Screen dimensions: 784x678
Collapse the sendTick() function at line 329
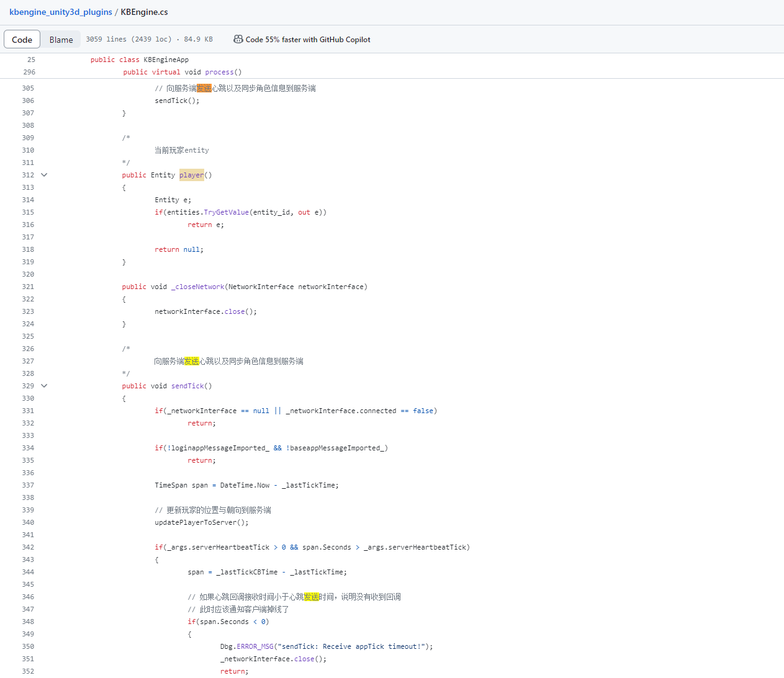pos(44,386)
